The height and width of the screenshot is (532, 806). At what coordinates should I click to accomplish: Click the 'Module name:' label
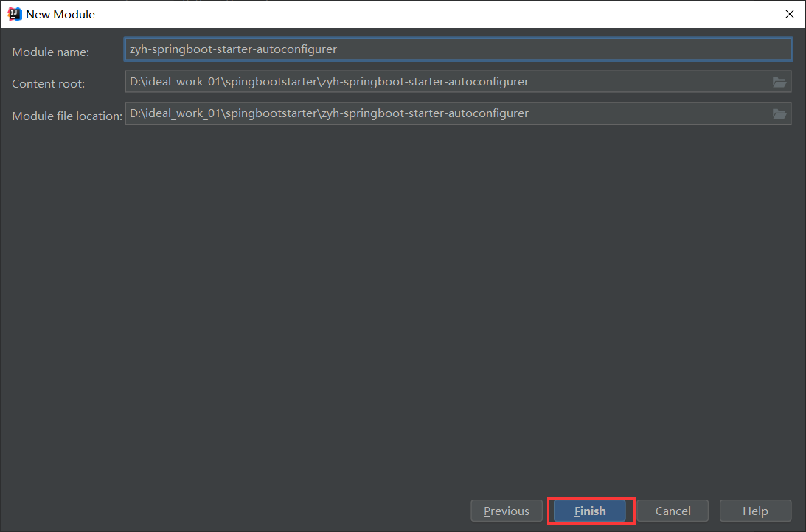[50, 52]
